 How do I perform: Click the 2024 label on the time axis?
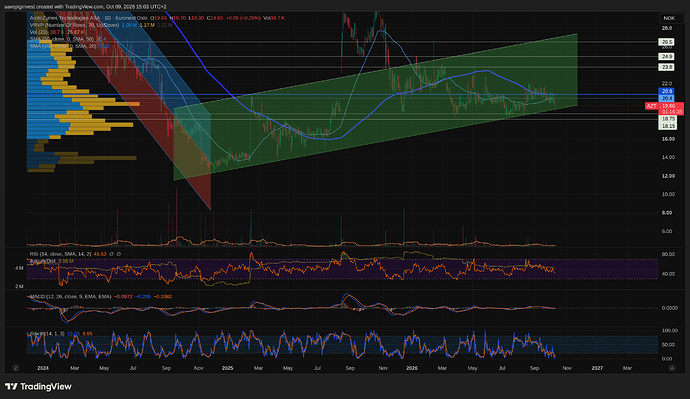tap(43, 368)
